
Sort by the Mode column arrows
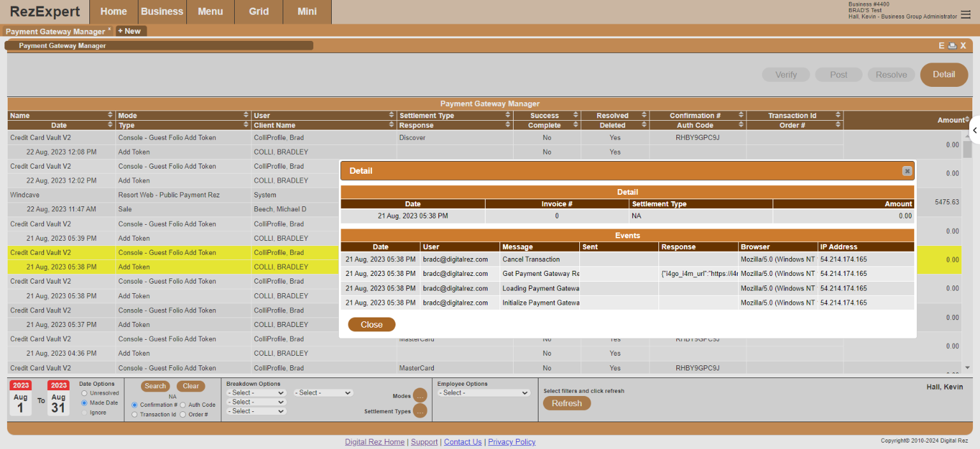click(246, 116)
